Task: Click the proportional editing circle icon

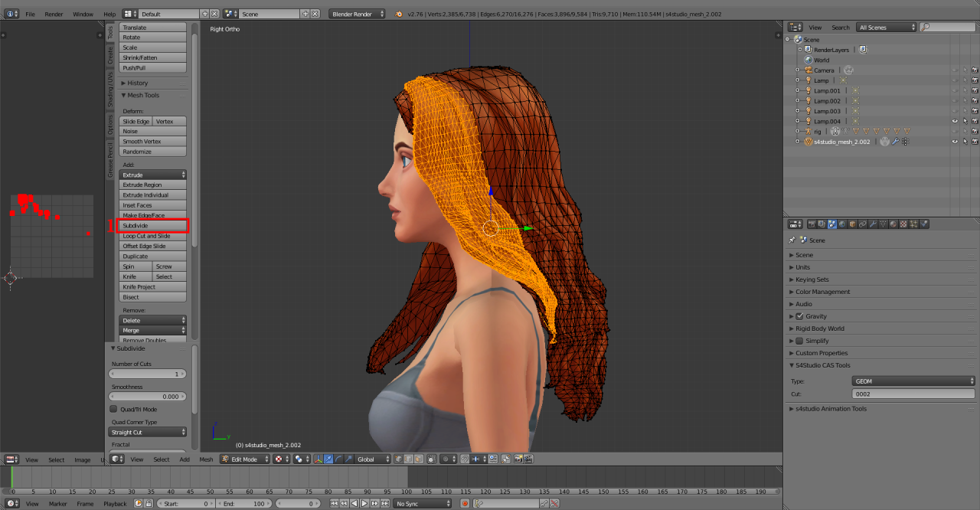Action: (447, 459)
